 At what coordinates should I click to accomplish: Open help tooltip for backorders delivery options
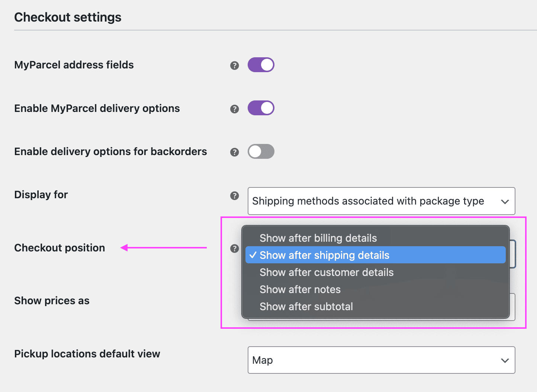click(x=234, y=152)
